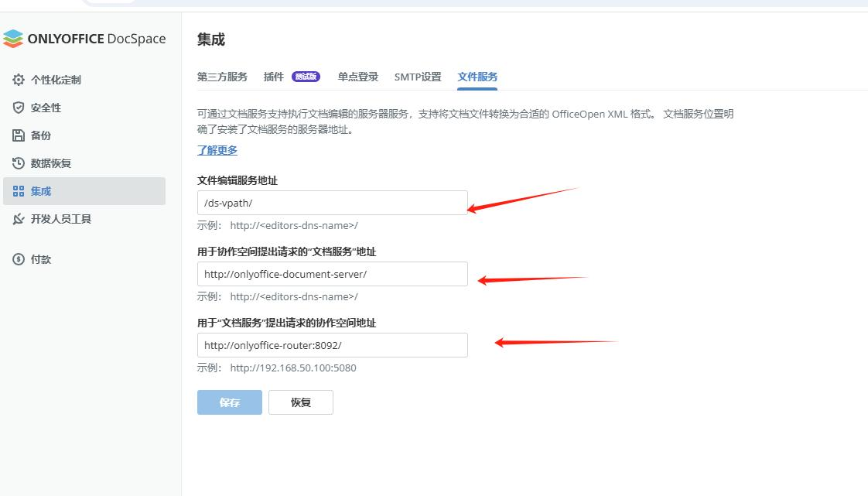Click the 集成 page heading
Viewport: 868px width, 496px height.
(x=211, y=40)
